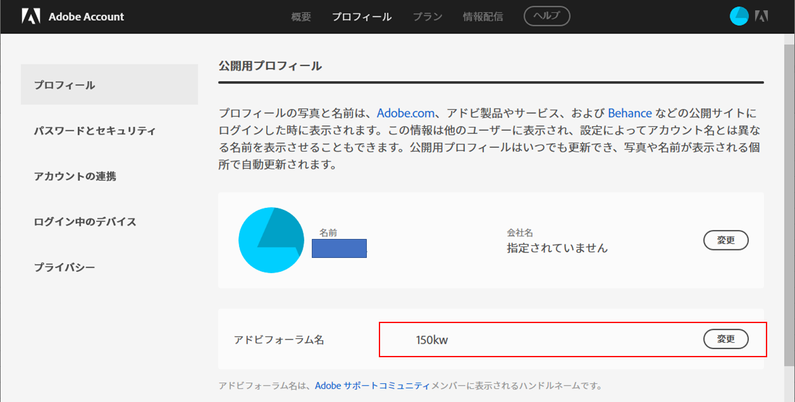Viewport: 795px width, 402px height.
Task: Switch to the プラン tab
Action: [x=427, y=17]
